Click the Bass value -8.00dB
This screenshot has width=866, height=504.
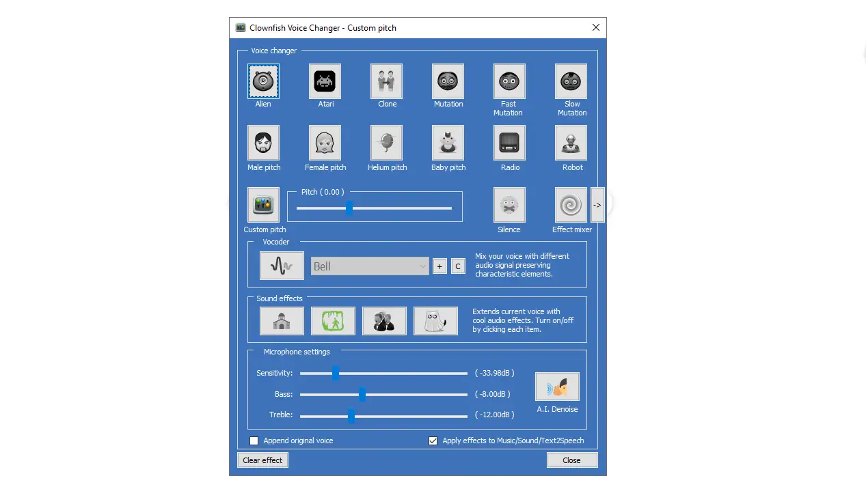[493, 394]
